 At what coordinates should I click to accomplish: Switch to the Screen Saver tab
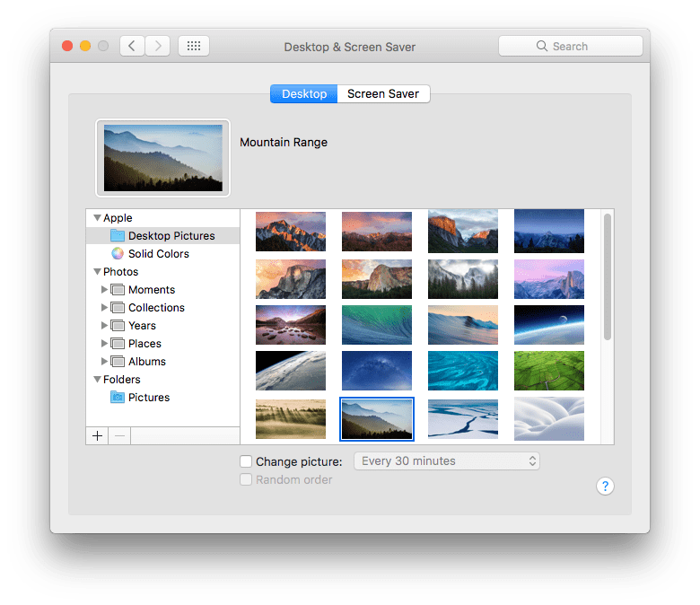(x=383, y=93)
